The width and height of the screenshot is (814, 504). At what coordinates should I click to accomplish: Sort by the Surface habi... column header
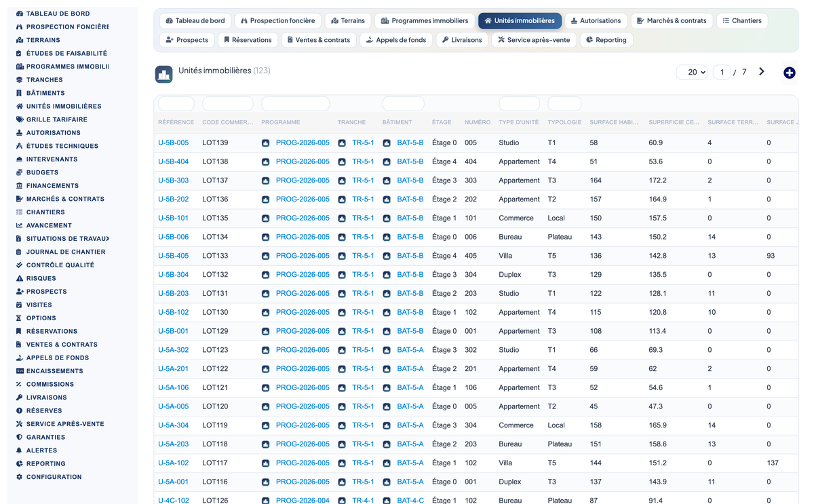click(x=614, y=123)
